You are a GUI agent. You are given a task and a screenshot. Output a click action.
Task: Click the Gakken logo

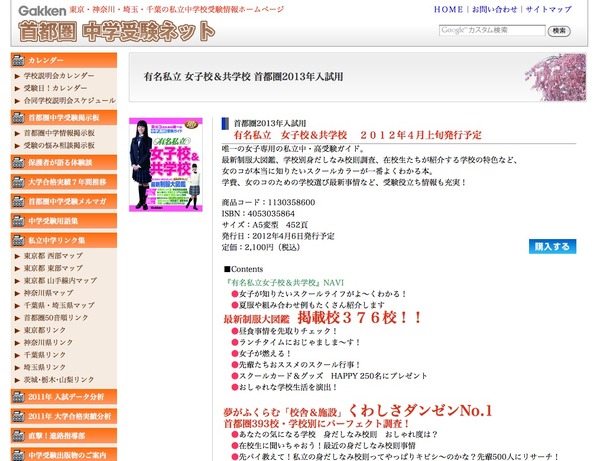pos(42,11)
